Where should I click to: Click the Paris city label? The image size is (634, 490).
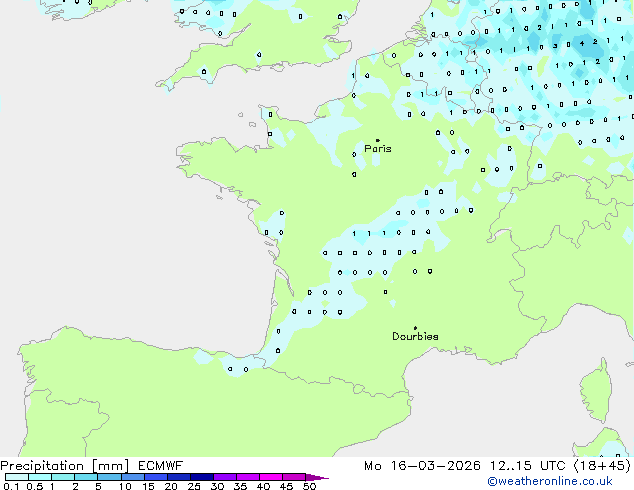pyautogui.click(x=378, y=149)
